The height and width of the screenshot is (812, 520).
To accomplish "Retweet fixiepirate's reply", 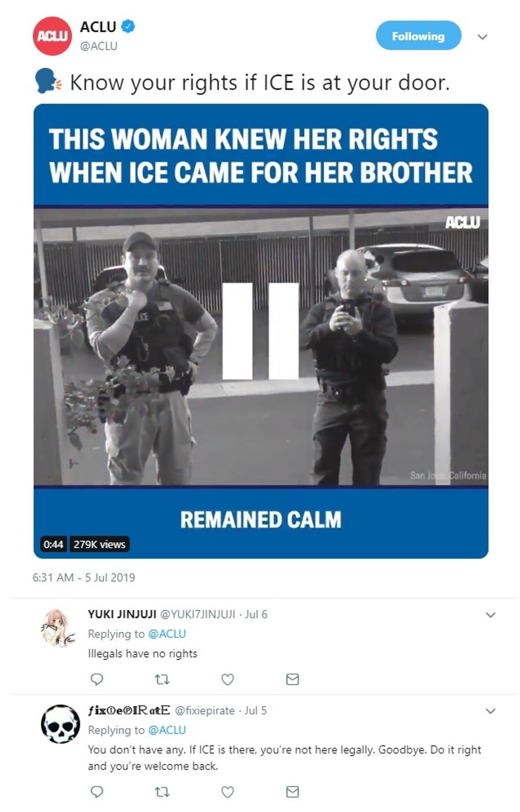I will coord(162,792).
